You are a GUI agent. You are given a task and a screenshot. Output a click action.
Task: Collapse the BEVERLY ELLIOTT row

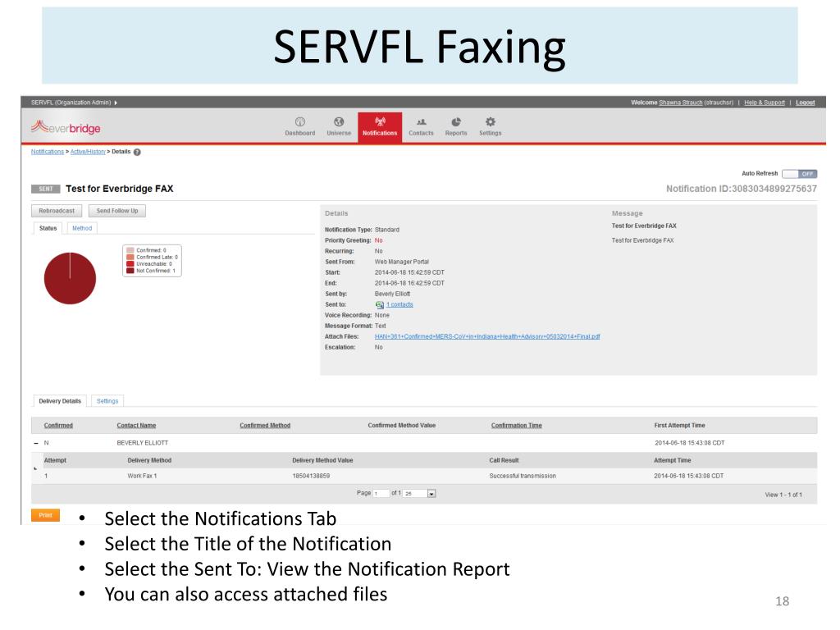(36, 443)
